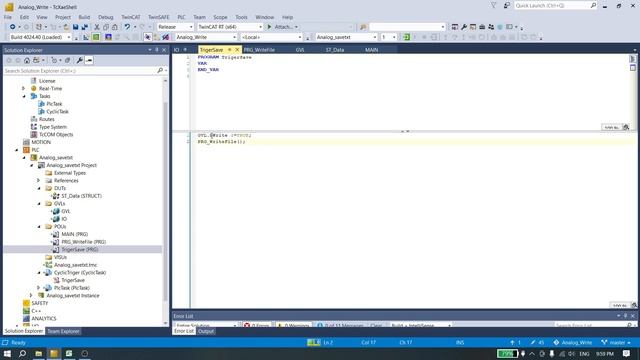Open File Explorer from the taskbar
This screenshot has width=640, height=360.
pyautogui.click(x=38, y=353)
